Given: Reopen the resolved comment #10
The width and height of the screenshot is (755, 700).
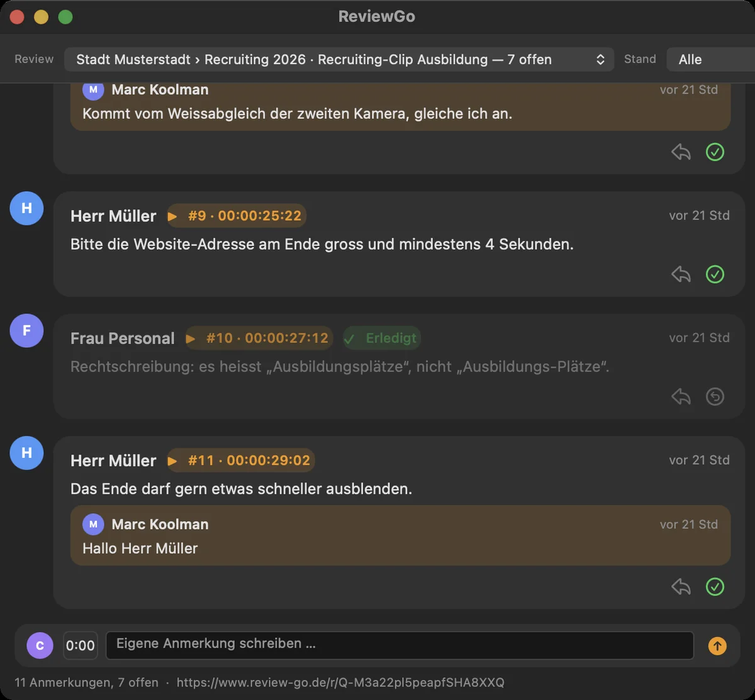Looking at the screenshot, I should [715, 397].
